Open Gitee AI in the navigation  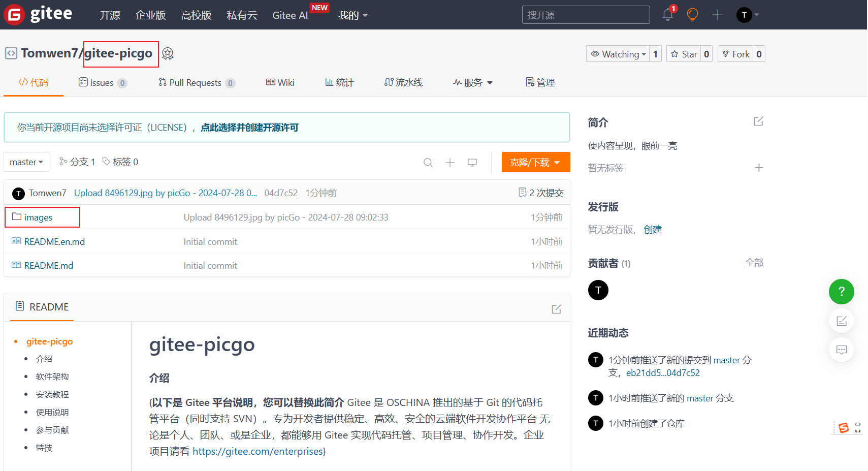coord(290,15)
